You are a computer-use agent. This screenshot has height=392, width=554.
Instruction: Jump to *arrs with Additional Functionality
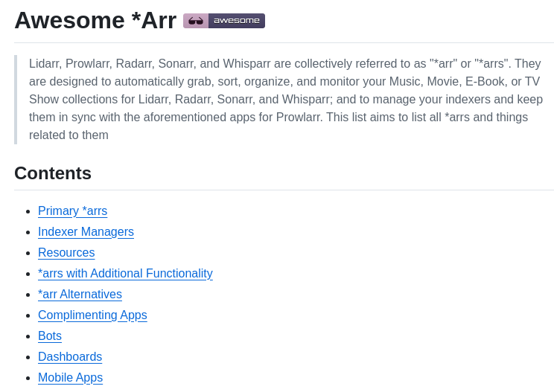tap(125, 274)
